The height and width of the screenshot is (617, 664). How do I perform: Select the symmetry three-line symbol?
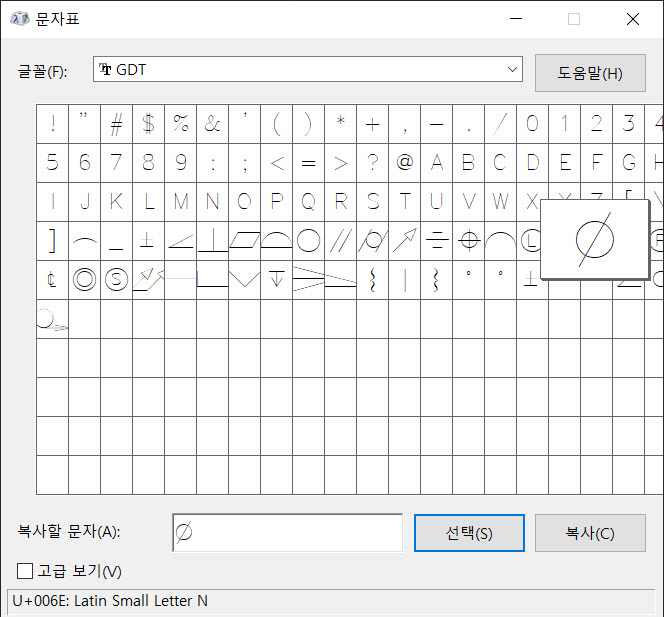[x=437, y=241]
